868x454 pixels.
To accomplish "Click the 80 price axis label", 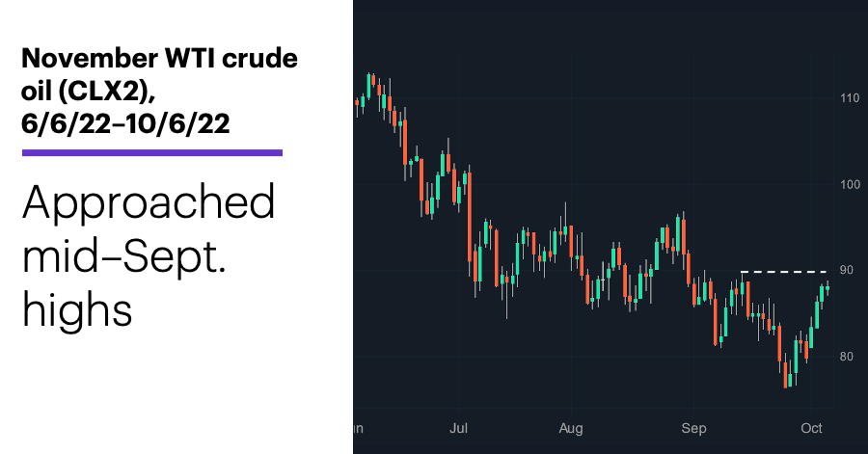I will click(x=847, y=356).
